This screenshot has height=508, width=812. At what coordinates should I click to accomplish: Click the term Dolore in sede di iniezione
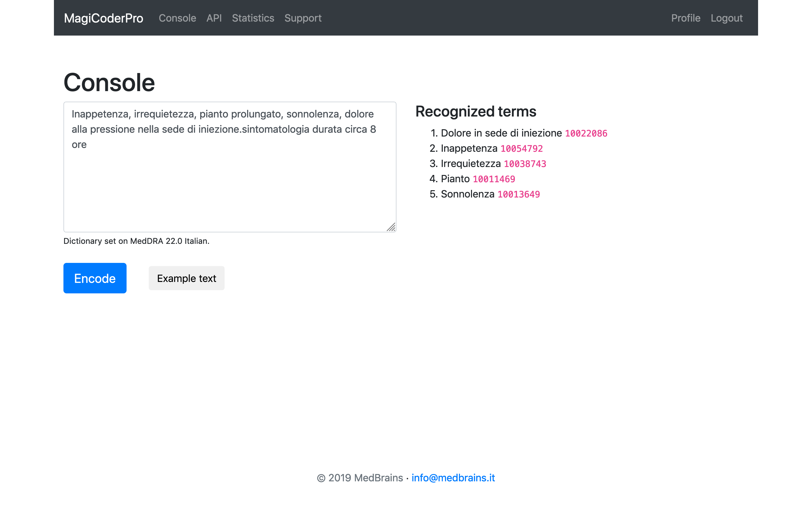coord(501,133)
